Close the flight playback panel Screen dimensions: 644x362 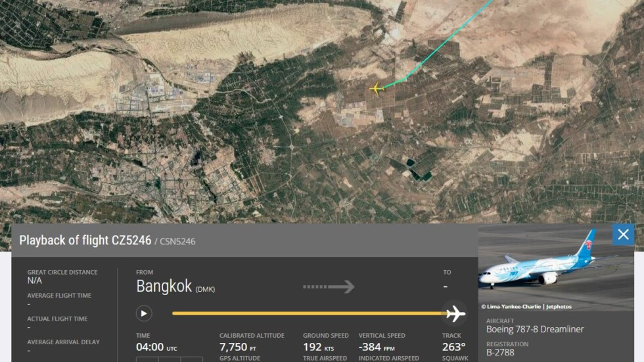coord(623,235)
